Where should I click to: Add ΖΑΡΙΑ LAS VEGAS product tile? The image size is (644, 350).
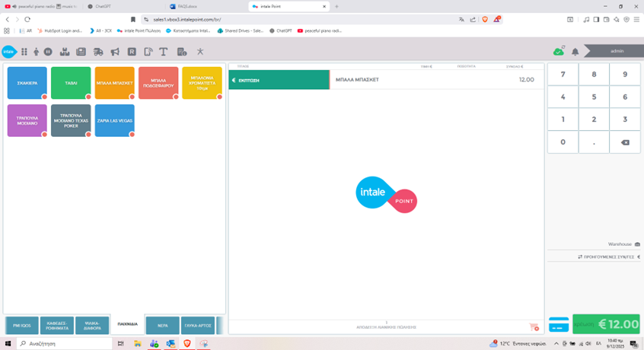115,121
